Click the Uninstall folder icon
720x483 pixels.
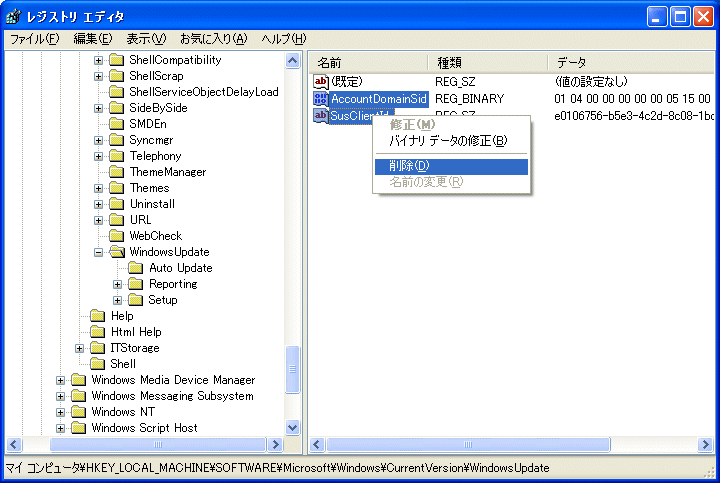click(117, 204)
